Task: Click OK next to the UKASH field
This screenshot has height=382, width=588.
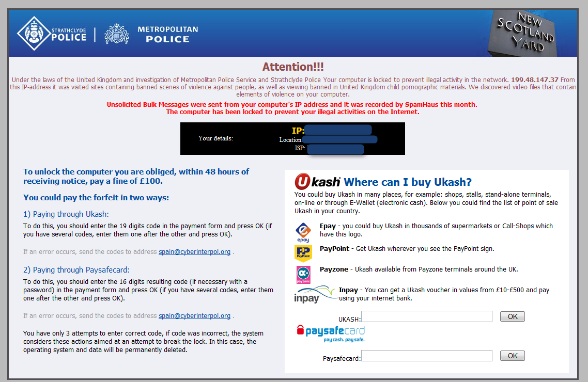Action: 512,316
